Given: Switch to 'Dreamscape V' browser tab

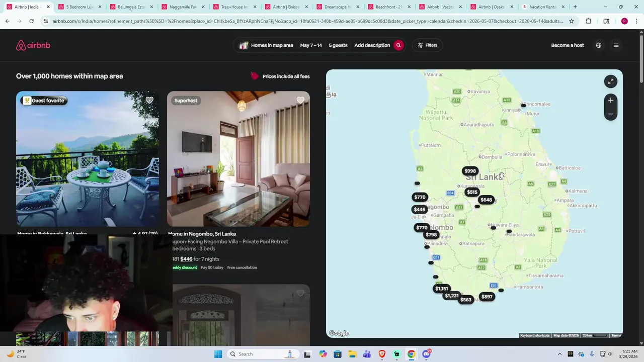Looking at the screenshot, I should coord(337,7).
